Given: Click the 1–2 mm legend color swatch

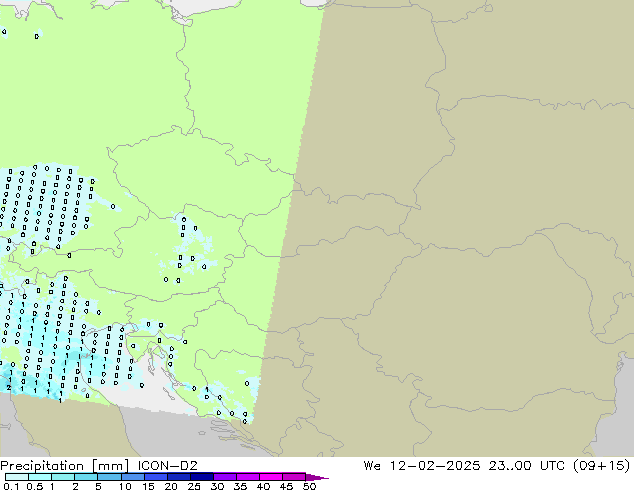Looking at the screenshot, I should coord(63,477).
